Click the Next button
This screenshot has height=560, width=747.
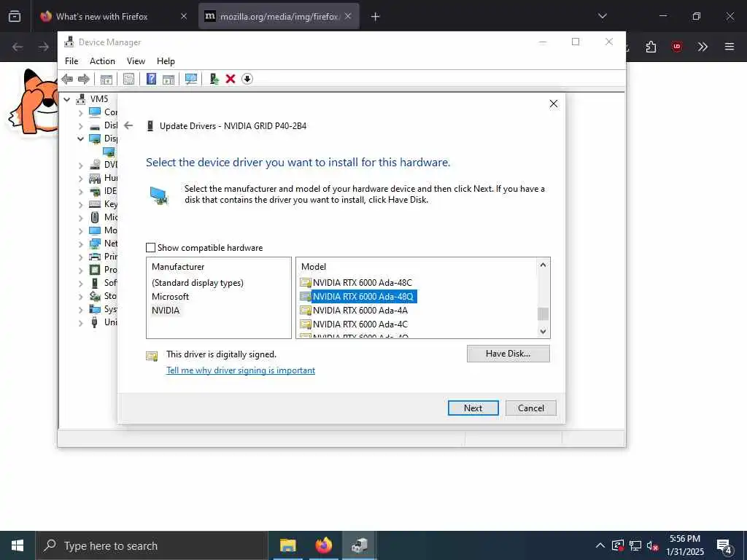pyautogui.click(x=473, y=408)
